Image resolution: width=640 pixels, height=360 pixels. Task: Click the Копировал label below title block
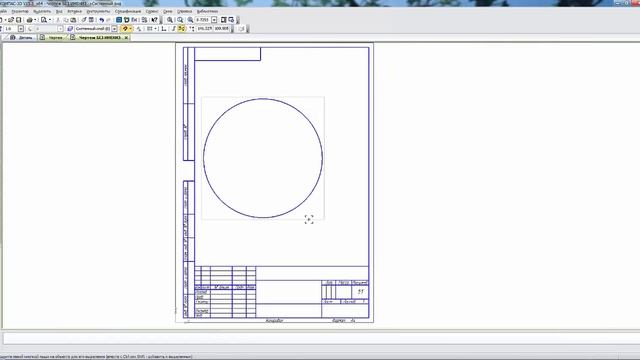[x=274, y=320]
